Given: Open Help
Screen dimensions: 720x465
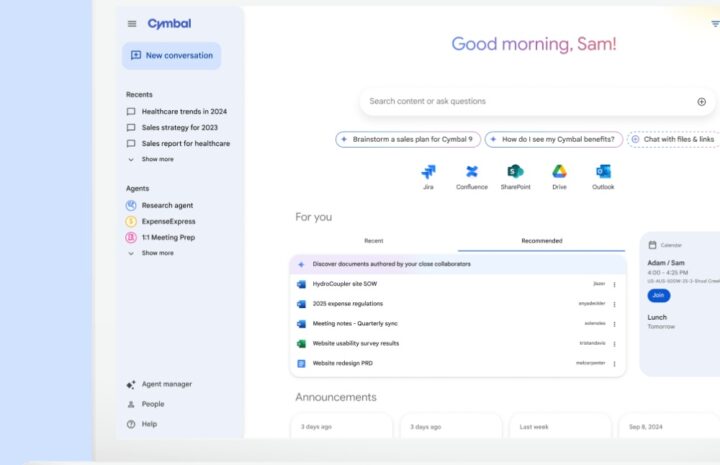Looking at the screenshot, I should click(142, 424).
